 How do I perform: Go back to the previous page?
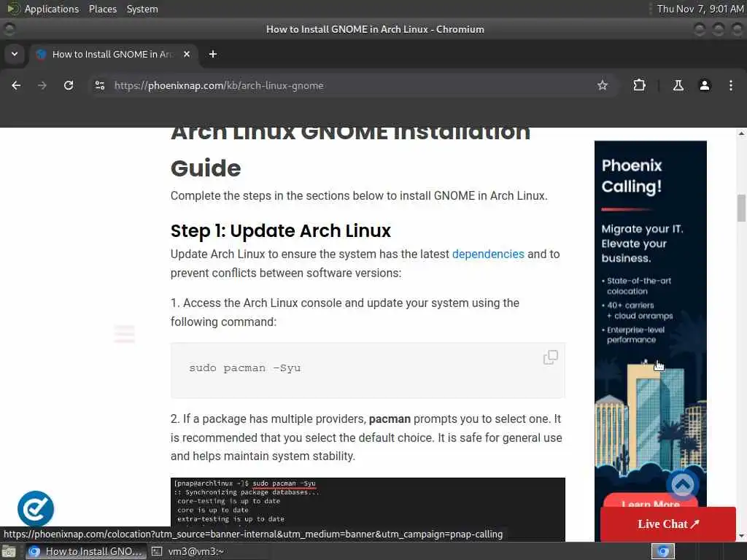[x=16, y=85]
